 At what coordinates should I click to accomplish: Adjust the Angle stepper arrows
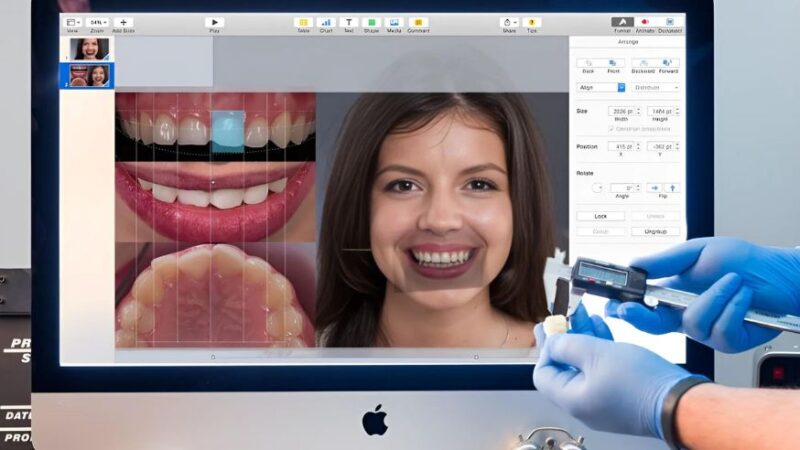click(638, 188)
